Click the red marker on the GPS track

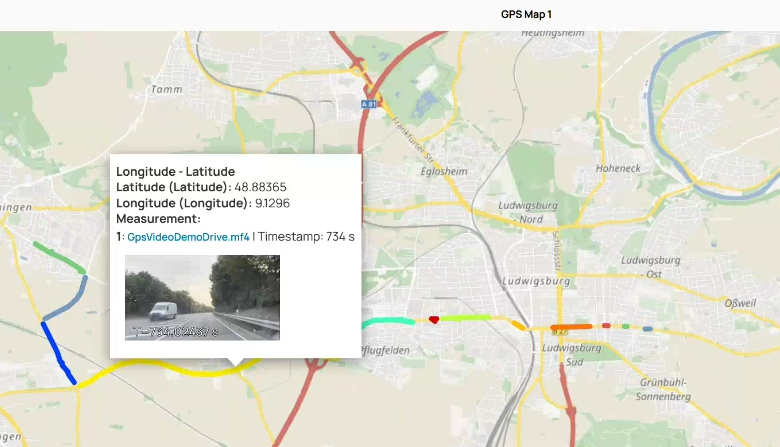click(434, 320)
